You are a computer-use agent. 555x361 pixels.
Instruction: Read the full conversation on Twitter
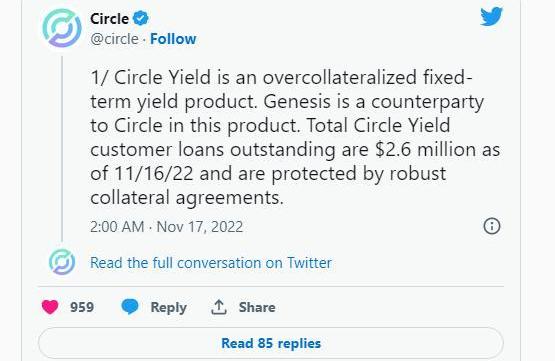[211, 263]
